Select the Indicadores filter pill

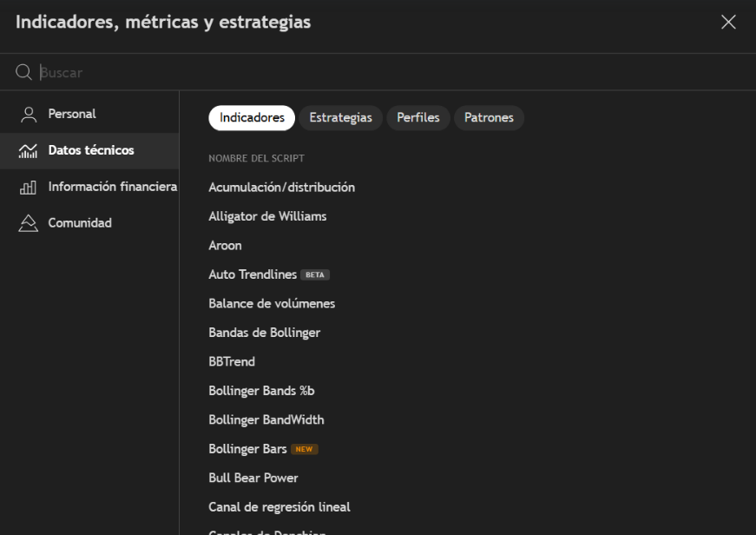pyautogui.click(x=251, y=117)
